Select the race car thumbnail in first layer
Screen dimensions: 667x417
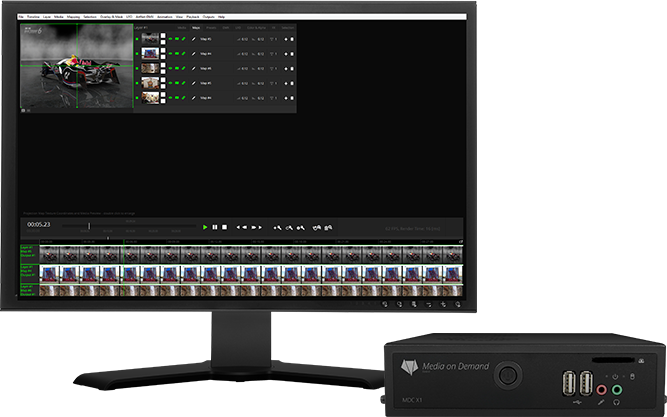[x=149, y=39]
